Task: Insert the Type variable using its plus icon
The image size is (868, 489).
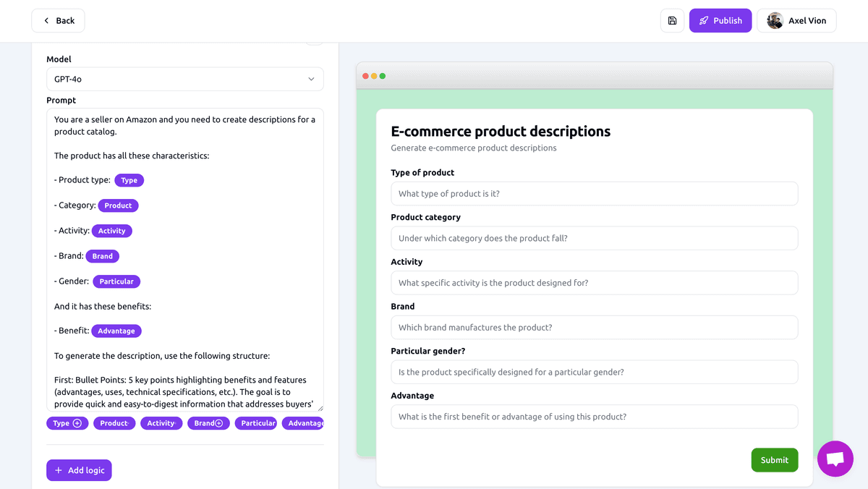Action: (x=77, y=422)
